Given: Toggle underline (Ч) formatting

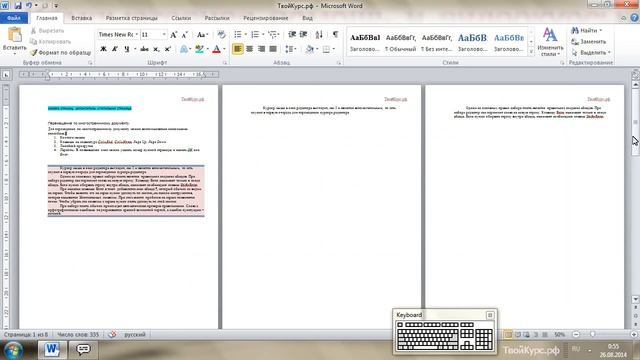Looking at the screenshot, I should (x=127, y=49).
